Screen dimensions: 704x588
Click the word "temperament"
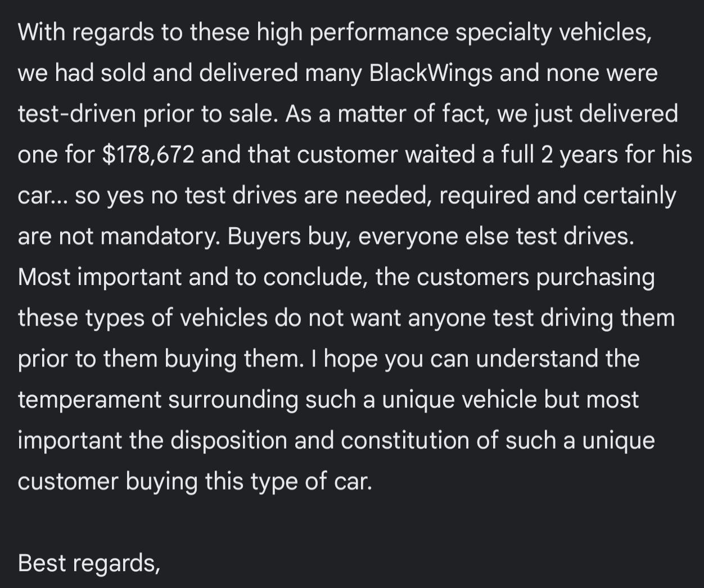[x=89, y=400]
